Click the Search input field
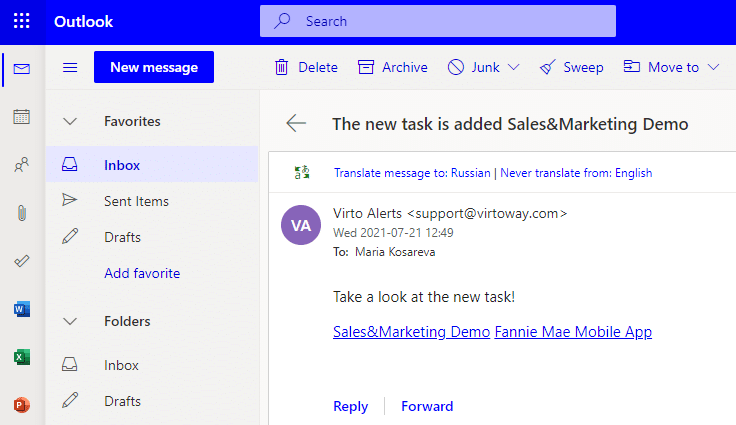 pyautogui.click(x=438, y=21)
